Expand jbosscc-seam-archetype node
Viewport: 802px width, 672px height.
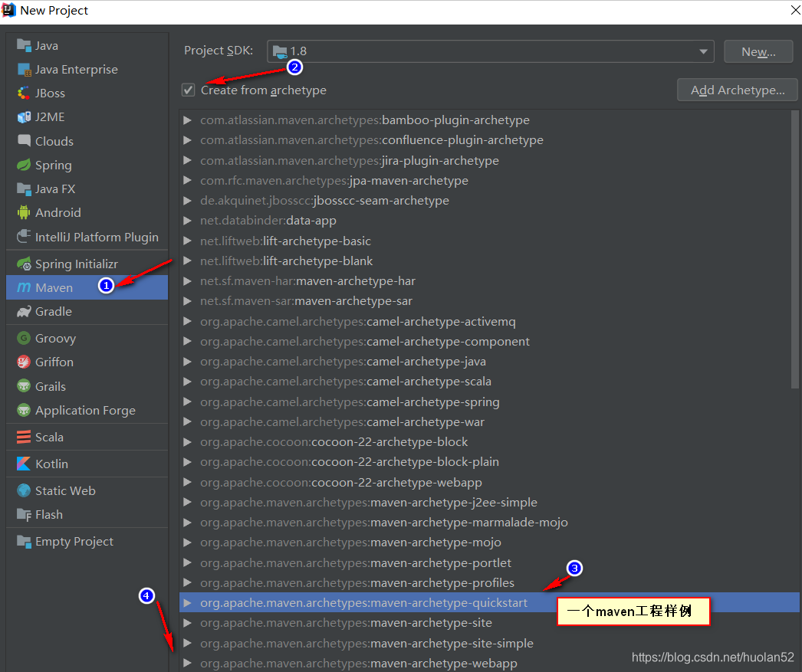pos(188,200)
